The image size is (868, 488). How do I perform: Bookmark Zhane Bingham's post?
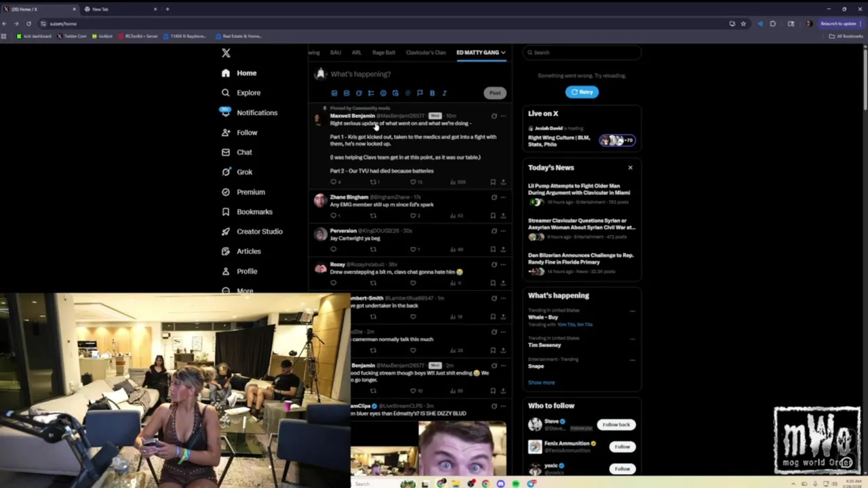(493, 216)
